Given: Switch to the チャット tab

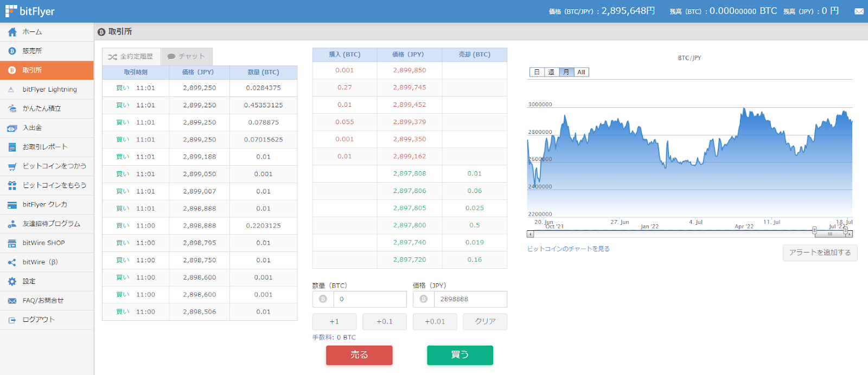Looking at the screenshot, I should [x=186, y=56].
